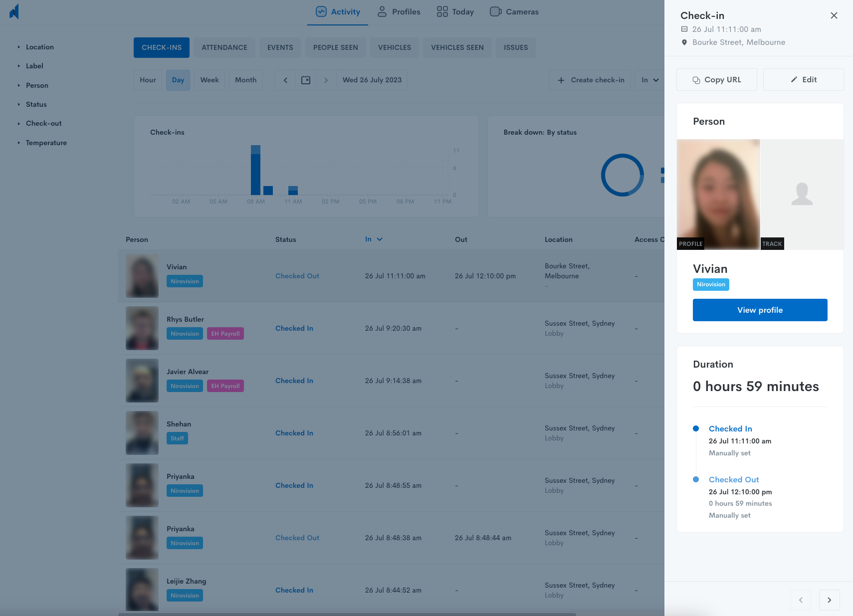Click the Out column header
Screen dimensions: 853x616
point(461,239)
